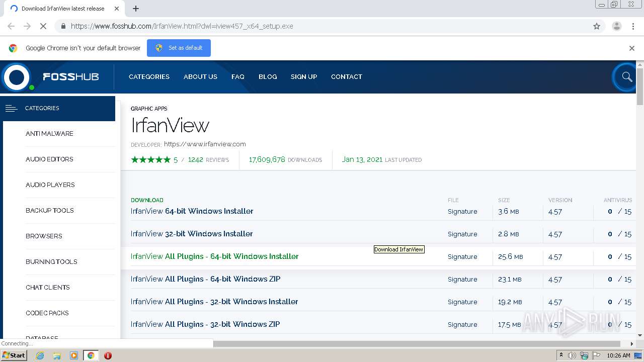Visit the BLOG section

(268, 77)
